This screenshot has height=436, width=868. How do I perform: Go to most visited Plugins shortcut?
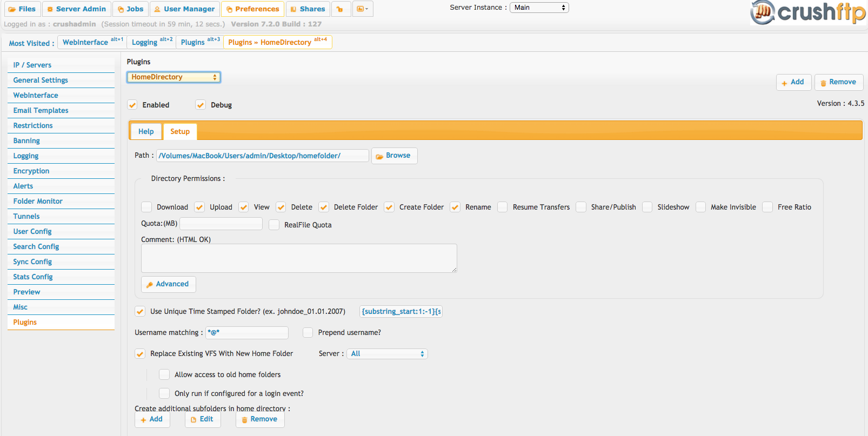point(200,42)
